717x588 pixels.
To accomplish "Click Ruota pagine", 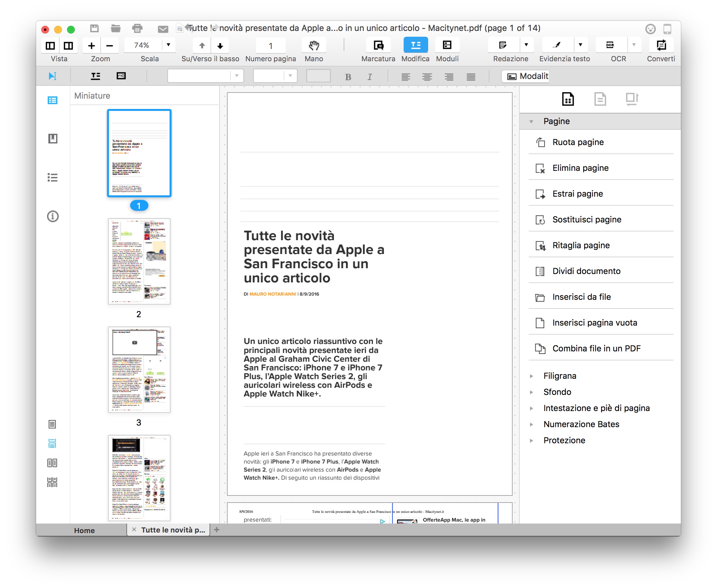I will tap(577, 142).
